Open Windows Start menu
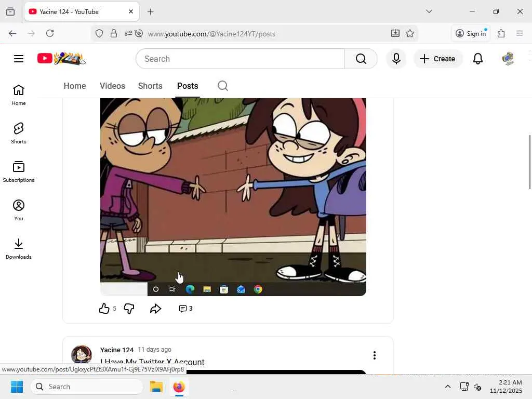The width and height of the screenshot is (532, 399). click(17, 387)
